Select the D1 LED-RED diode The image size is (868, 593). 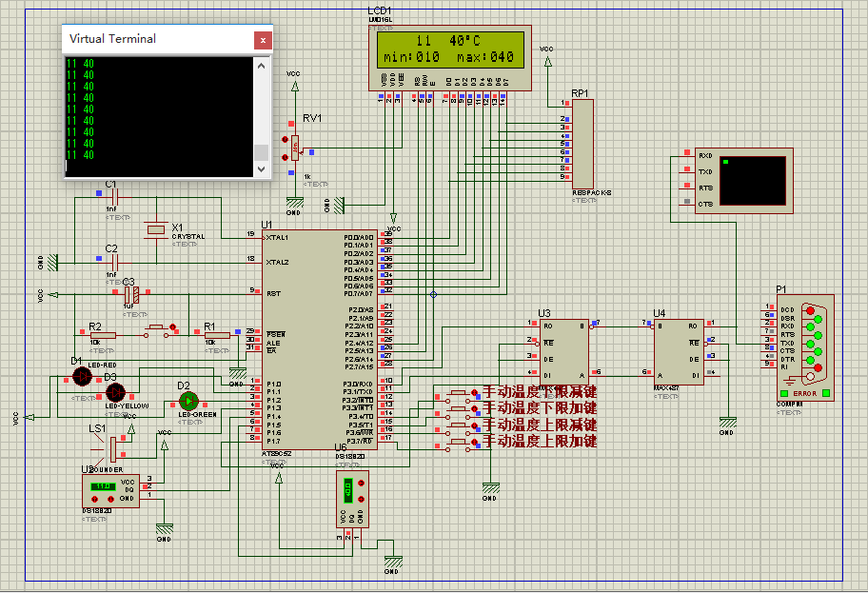(83, 377)
